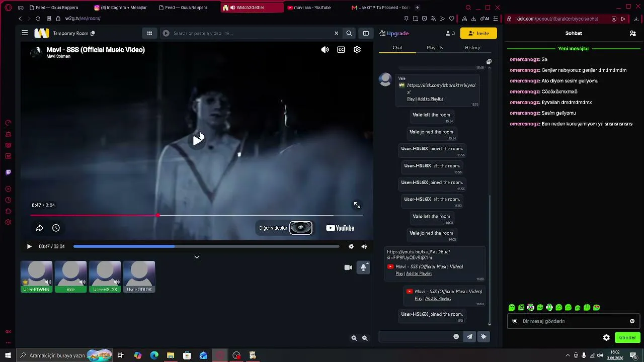
Task: Click the W2G chat message input
Action: pyautogui.click(x=416, y=337)
